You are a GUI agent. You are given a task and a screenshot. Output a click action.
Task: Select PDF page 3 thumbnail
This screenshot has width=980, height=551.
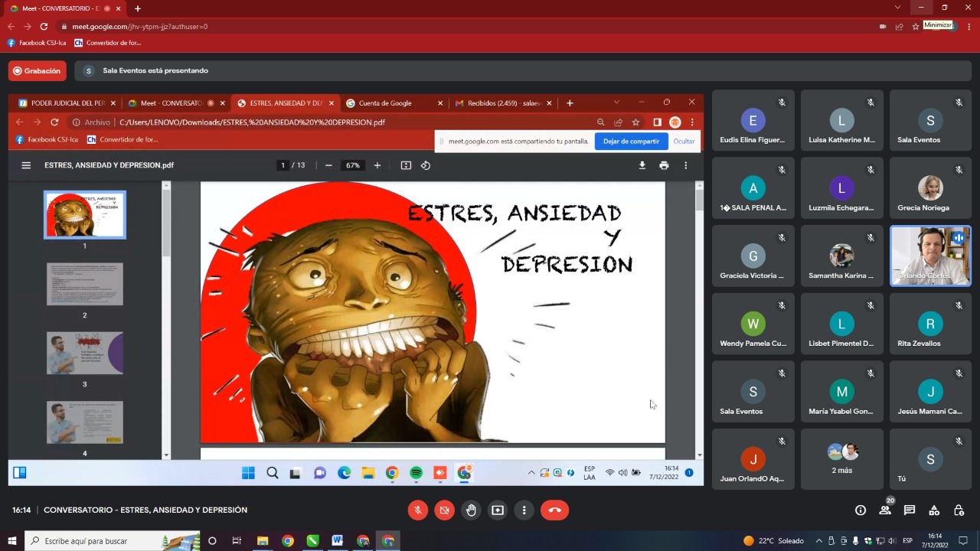pos(84,353)
